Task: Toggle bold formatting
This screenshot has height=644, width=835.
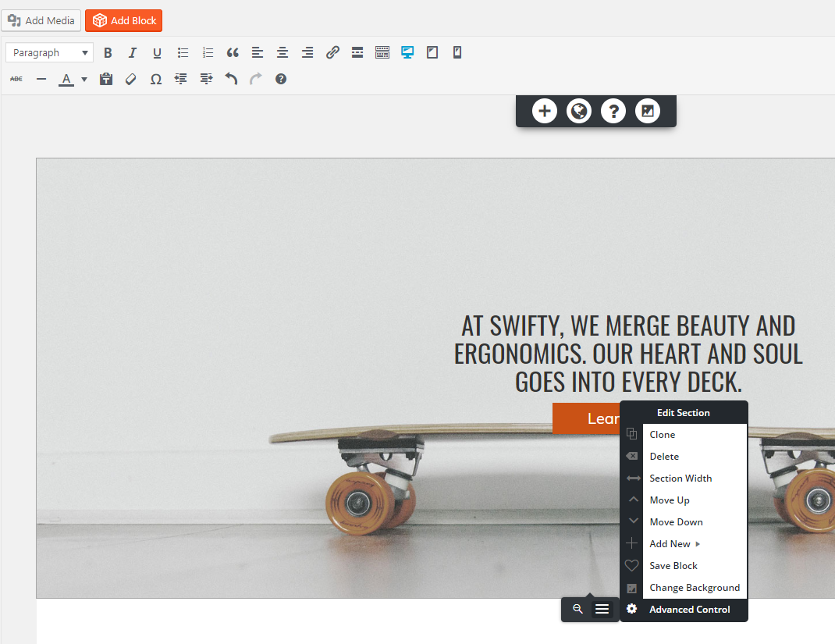Action: pyautogui.click(x=108, y=53)
